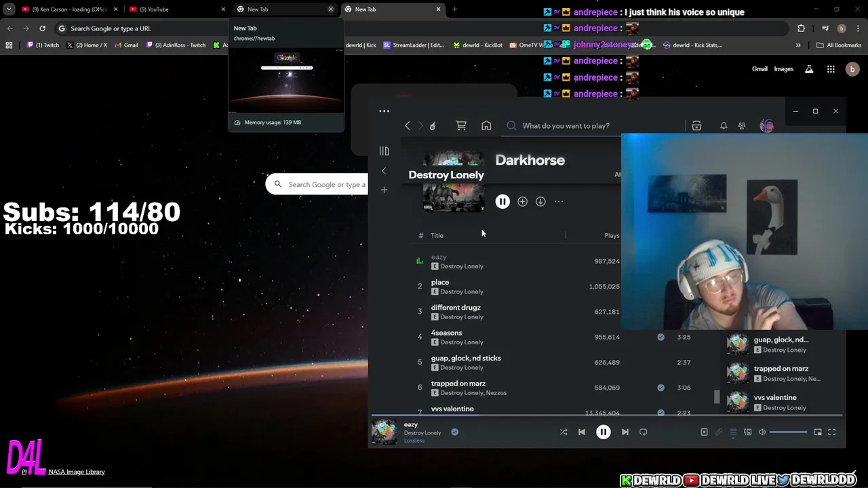Open the cart icon in Spotify top bar

[461, 125]
